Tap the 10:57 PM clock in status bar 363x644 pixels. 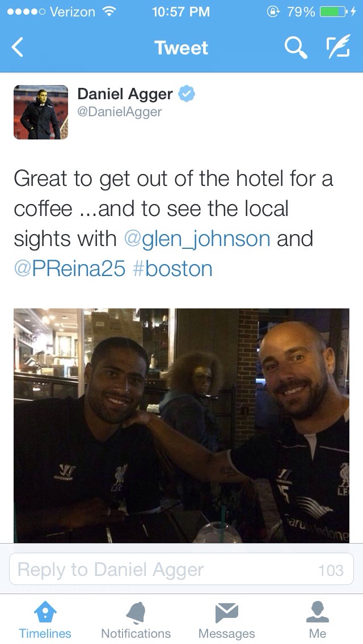click(181, 11)
